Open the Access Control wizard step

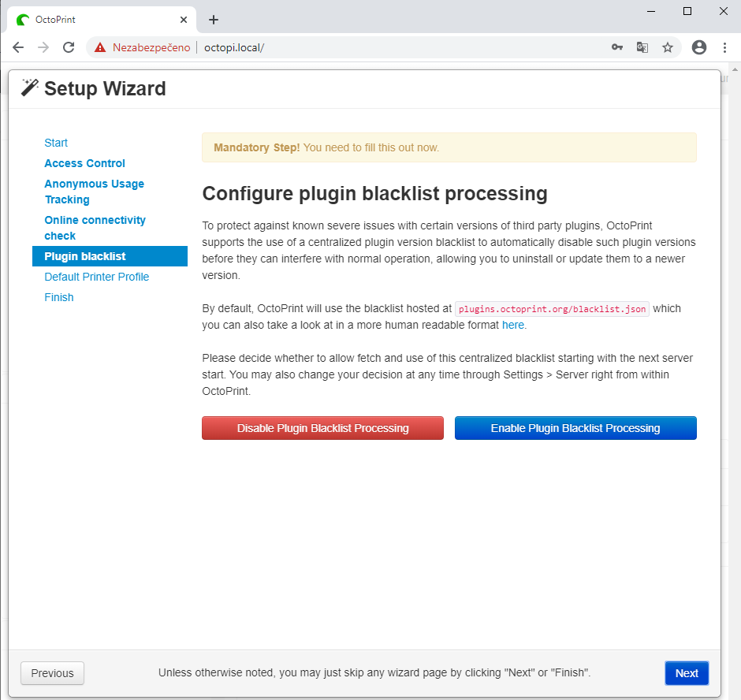84,163
